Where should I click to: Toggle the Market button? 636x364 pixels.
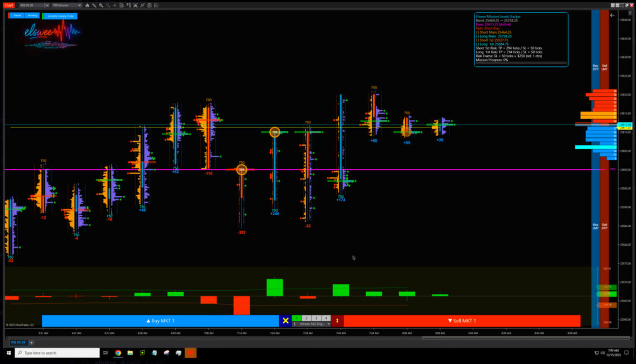pos(16,16)
